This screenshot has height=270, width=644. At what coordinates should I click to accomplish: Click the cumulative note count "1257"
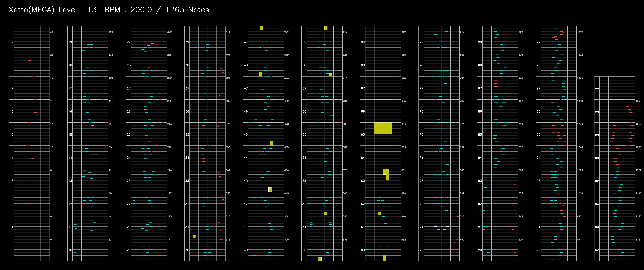pyautogui.click(x=638, y=124)
